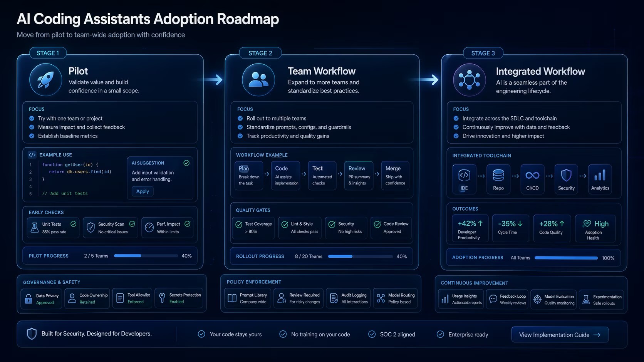644x362 pixels.
Task: Select the Plan workflow step
Action: point(249,176)
